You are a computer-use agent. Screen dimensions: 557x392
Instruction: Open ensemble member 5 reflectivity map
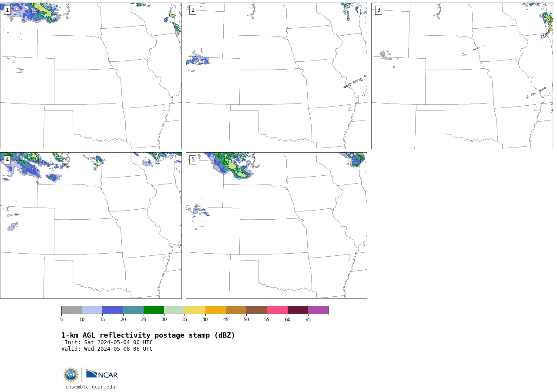(x=276, y=225)
